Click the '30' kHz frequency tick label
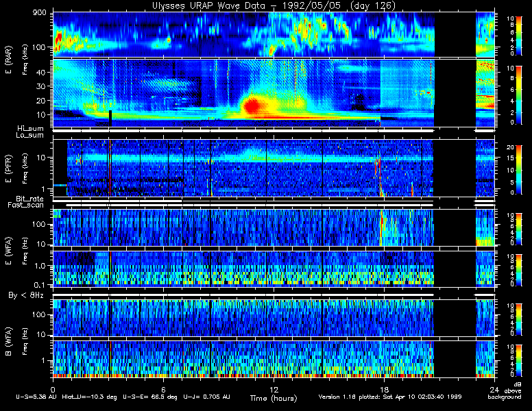This screenshot has width=532, height=411. pos(41,86)
